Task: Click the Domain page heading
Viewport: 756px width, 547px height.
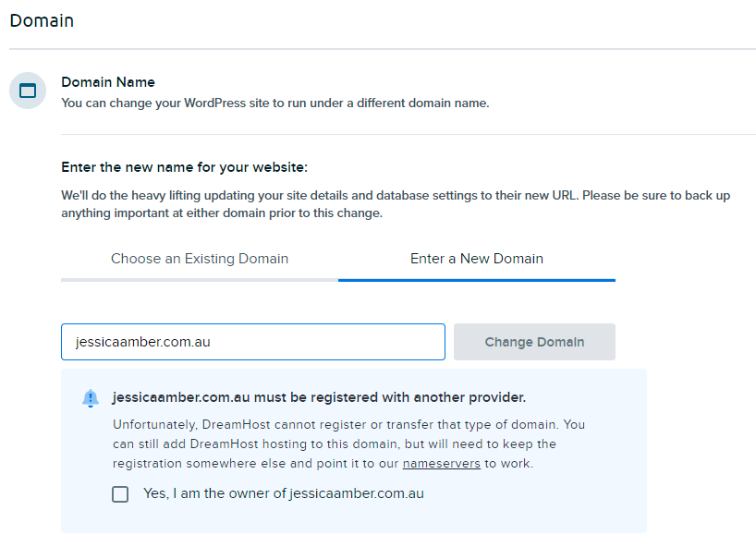Action: 42,20
